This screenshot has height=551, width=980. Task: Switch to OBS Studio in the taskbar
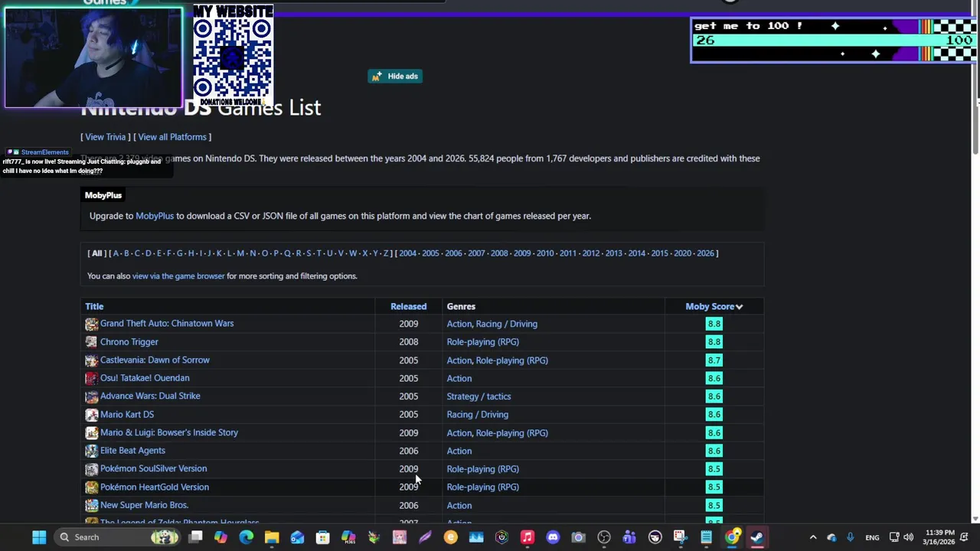click(x=603, y=537)
